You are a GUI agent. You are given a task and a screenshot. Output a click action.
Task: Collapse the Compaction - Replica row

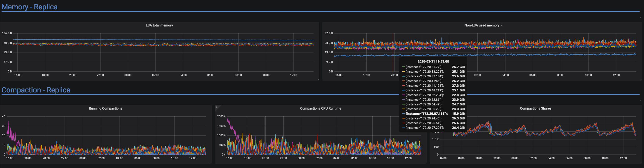[36, 90]
